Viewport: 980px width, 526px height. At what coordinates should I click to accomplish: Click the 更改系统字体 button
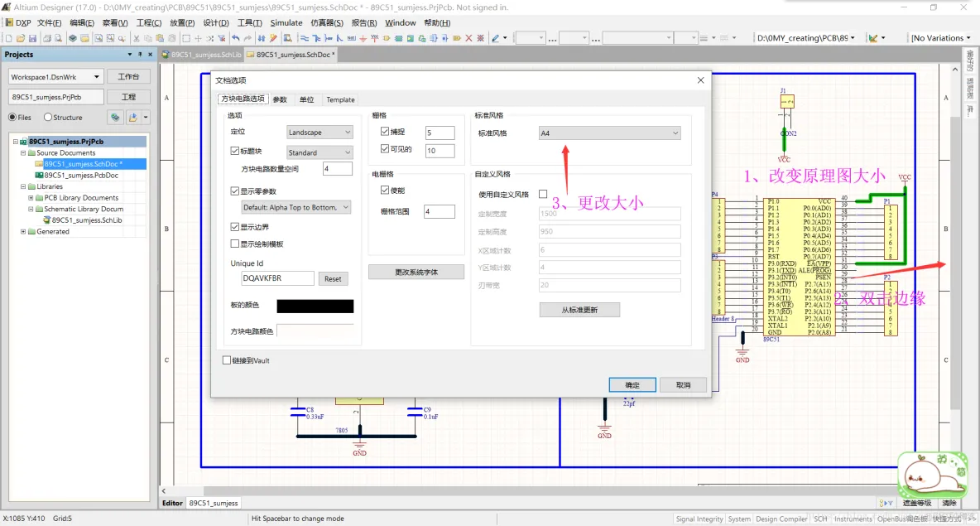tap(416, 272)
